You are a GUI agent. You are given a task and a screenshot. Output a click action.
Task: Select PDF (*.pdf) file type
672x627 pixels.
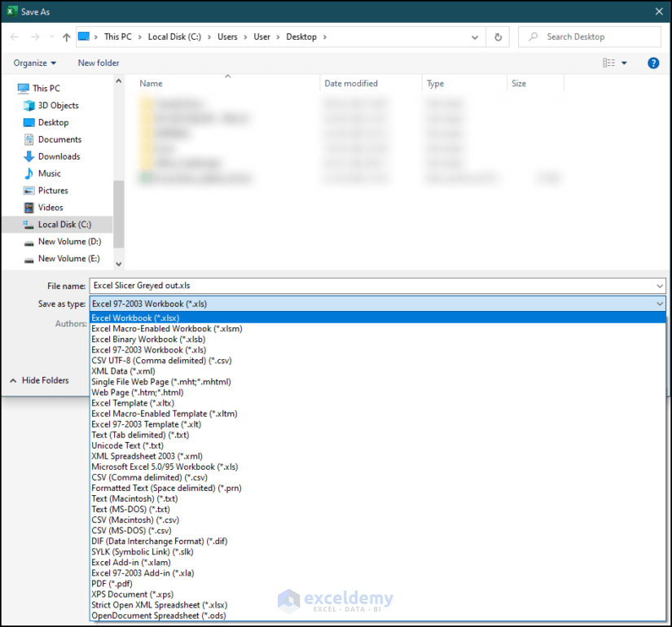click(x=378, y=584)
